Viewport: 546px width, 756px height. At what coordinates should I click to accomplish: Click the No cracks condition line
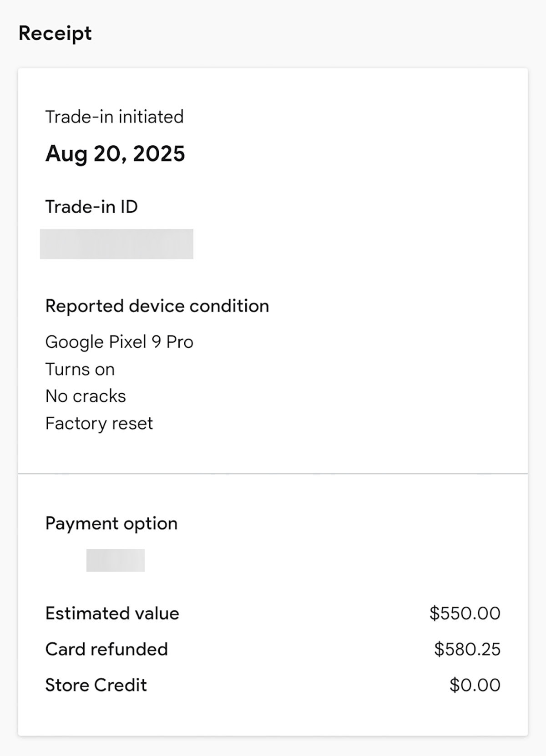[x=86, y=396]
